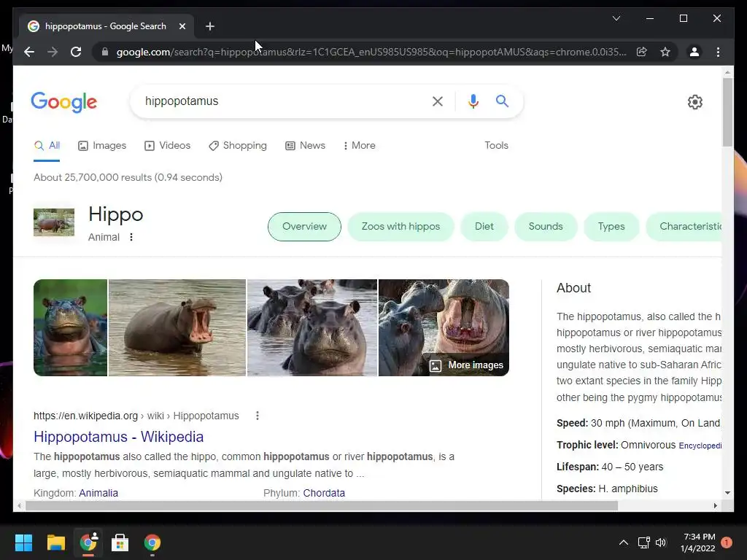This screenshot has width=747, height=560.
Task: Switch to News results
Action: (306, 146)
